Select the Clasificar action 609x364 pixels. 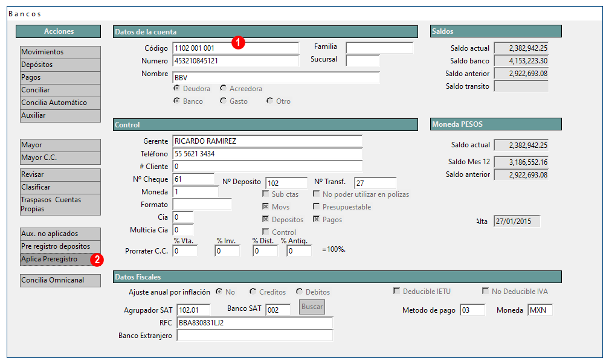[x=60, y=187]
